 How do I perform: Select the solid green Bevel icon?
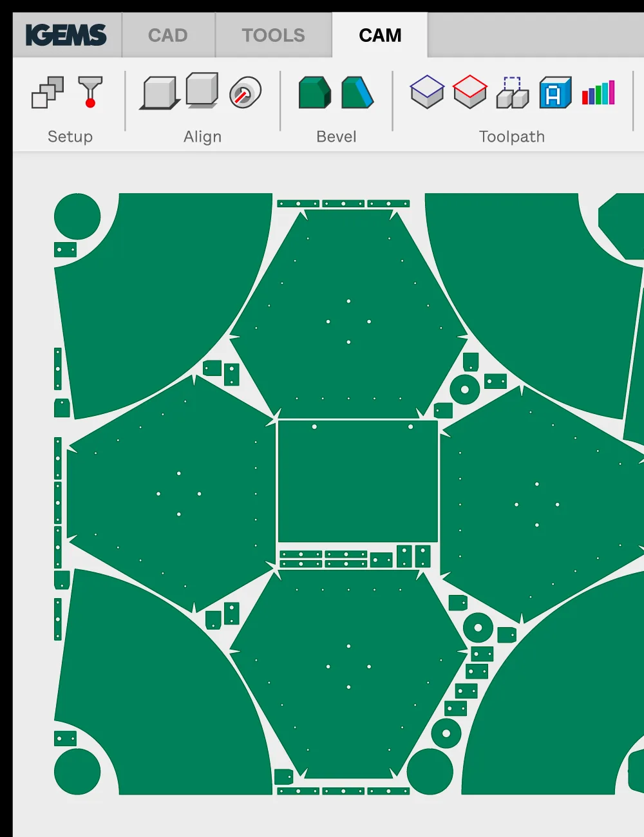[314, 92]
